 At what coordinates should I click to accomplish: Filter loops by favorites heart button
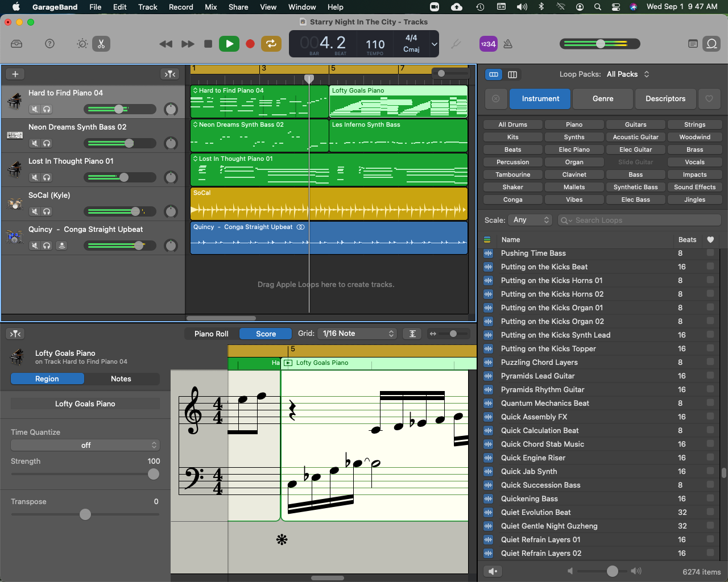coord(709,98)
